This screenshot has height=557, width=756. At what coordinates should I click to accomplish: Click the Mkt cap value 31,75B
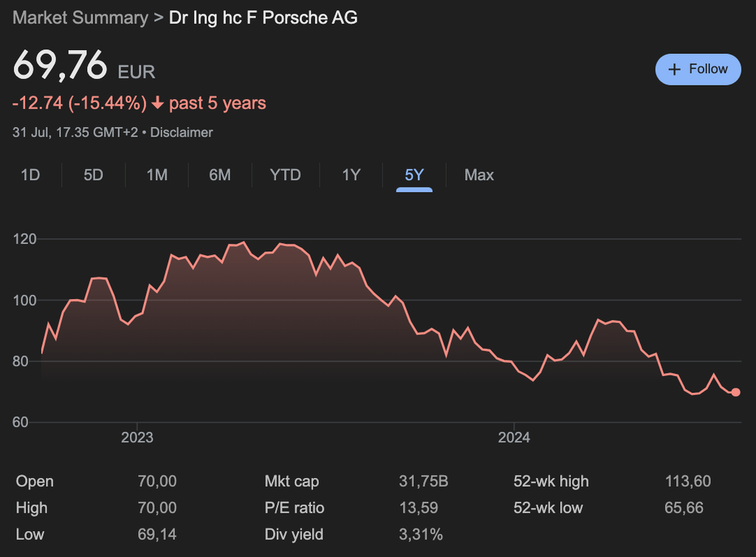(423, 482)
